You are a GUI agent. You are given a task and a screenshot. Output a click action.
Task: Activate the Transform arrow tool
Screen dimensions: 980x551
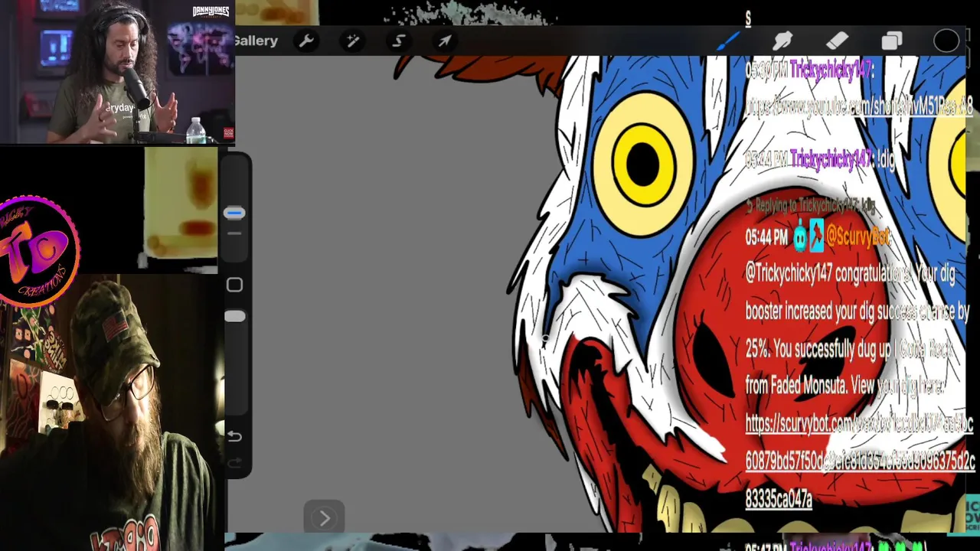click(445, 41)
